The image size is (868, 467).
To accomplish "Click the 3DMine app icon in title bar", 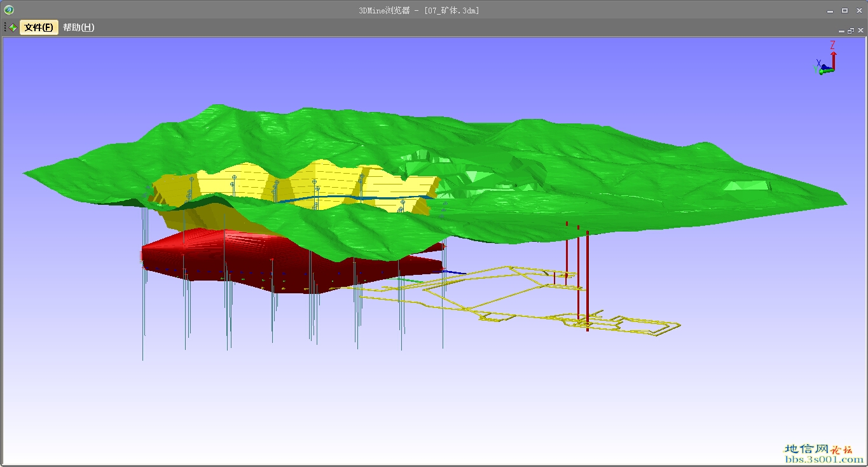I will click(x=9, y=10).
